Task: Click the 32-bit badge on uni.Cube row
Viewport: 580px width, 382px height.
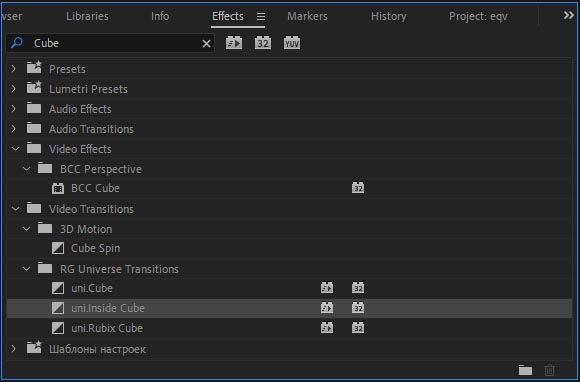Action: [x=358, y=288]
